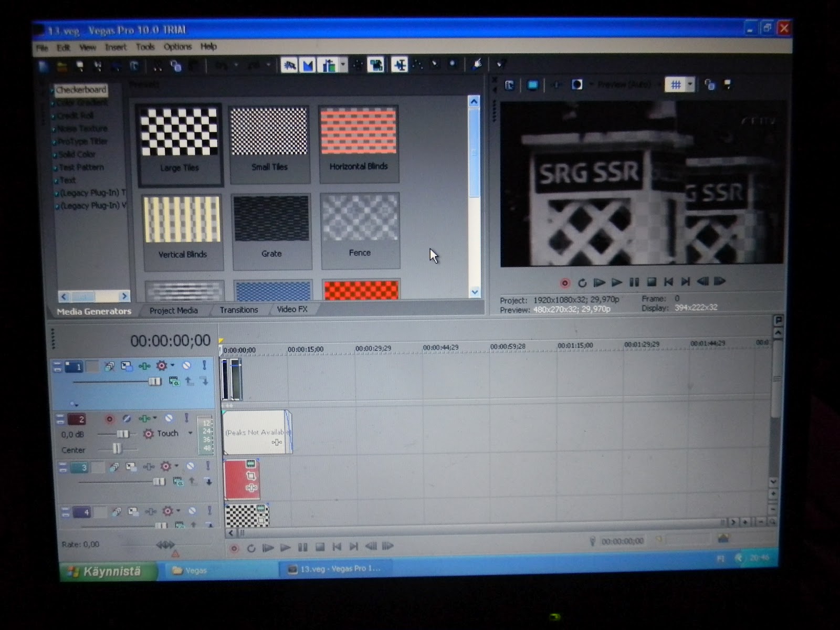Open the Options menu
This screenshot has width=840, height=630.
pyautogui.click(x=177, y=47)
